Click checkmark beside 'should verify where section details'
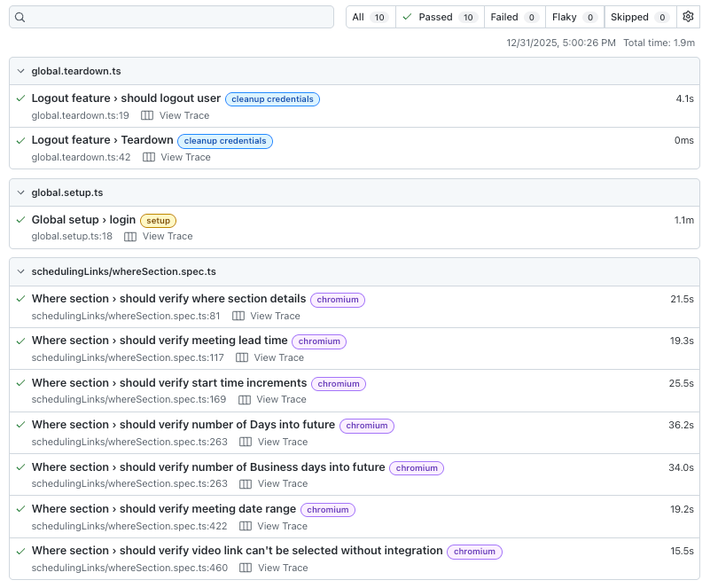 (x=20, y=299)
